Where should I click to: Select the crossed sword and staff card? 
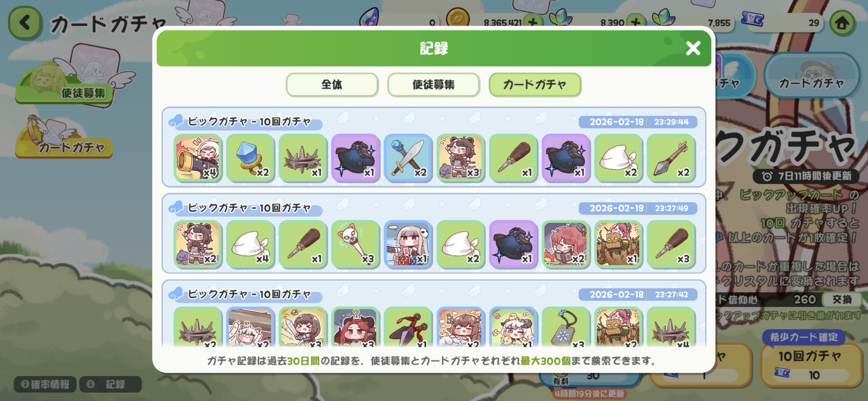pos(408,158)
